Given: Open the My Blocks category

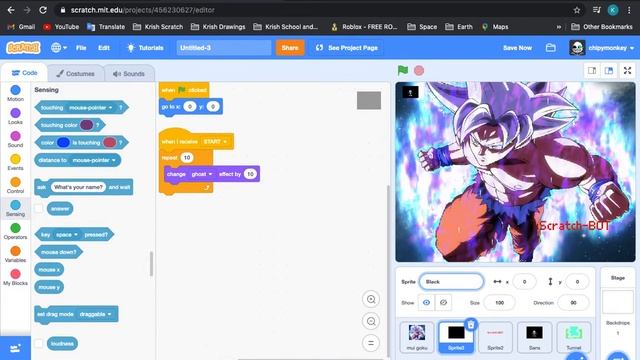Looking at the screenshot, I should (16, 277).
